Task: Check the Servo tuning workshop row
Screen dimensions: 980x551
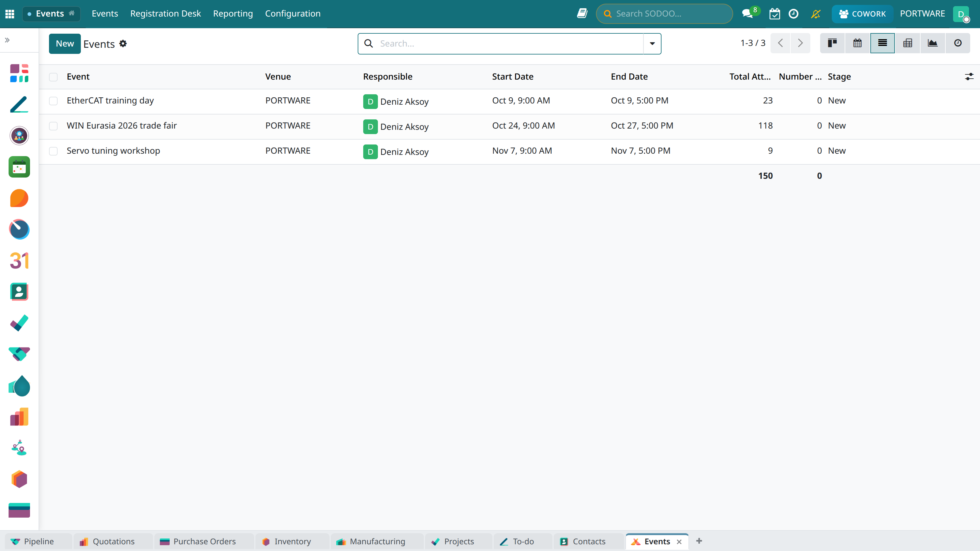Action: tap(53, 151)
